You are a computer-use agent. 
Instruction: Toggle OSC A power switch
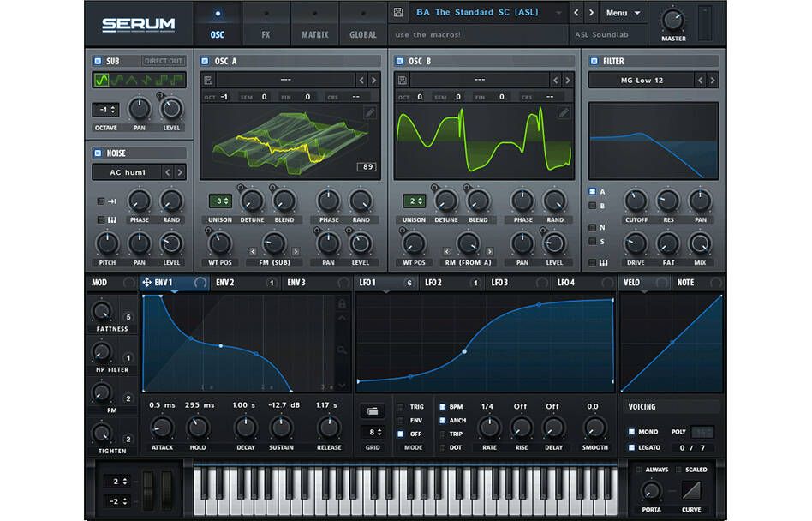click(205, 61)
